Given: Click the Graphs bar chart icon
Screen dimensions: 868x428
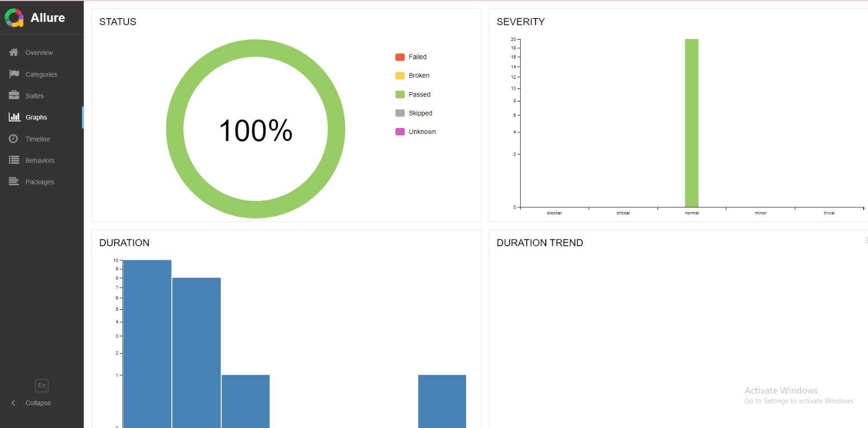Looking at the screenshot, I should tap(14, 117).
